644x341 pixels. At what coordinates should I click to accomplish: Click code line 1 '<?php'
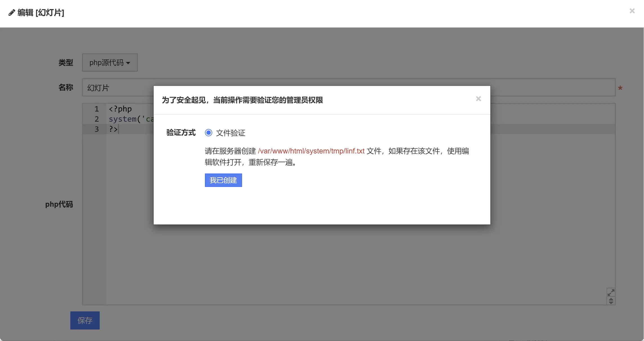(120, 109)
